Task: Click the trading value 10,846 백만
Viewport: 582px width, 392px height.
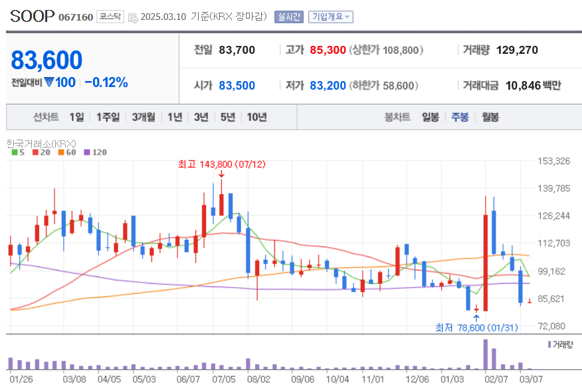Action: click(533, 86)
